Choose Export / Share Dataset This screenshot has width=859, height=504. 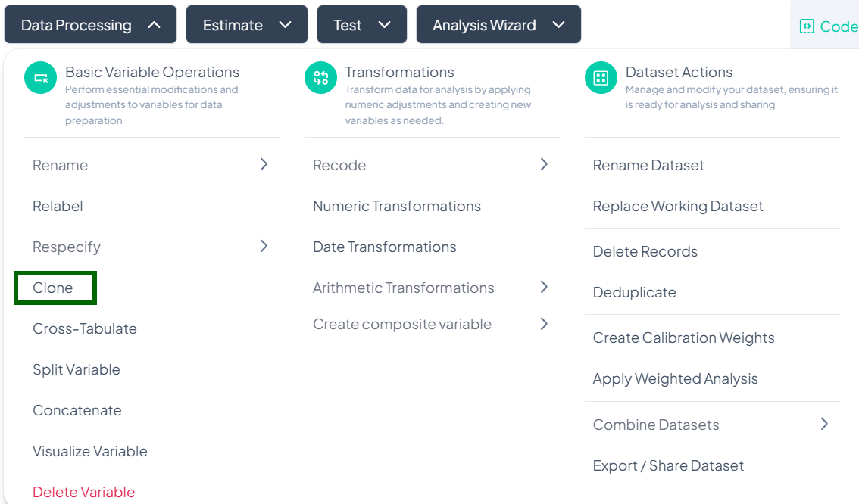[668, 465]
